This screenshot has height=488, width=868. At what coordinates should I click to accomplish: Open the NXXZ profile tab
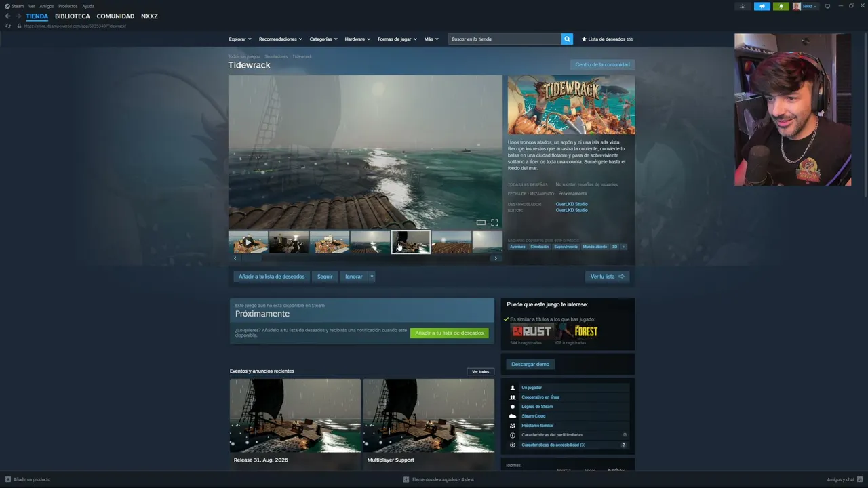pos(149,16)
